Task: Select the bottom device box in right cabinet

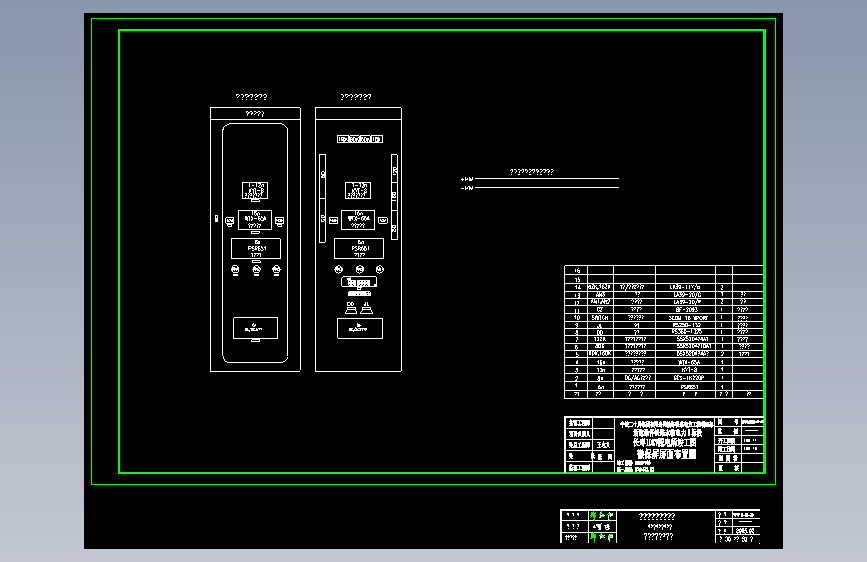Action: click(x=360, y=328)
